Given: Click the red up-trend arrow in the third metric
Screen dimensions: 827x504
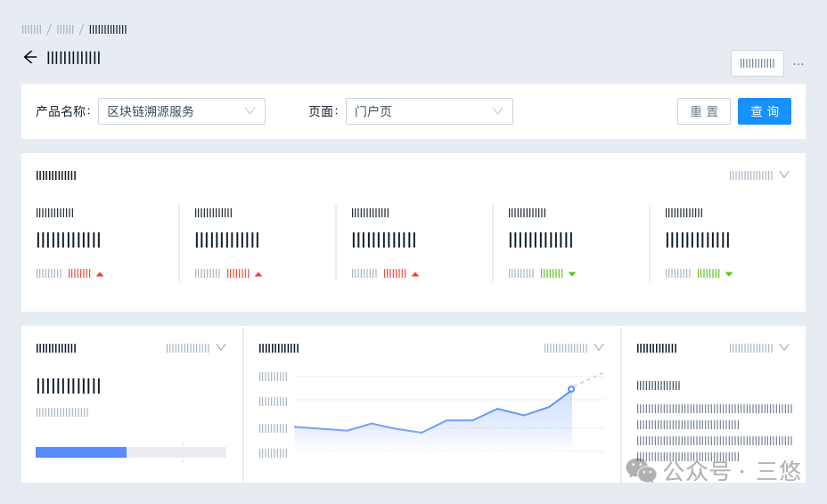Looking at the screenshot, I should tap(415, 274).
